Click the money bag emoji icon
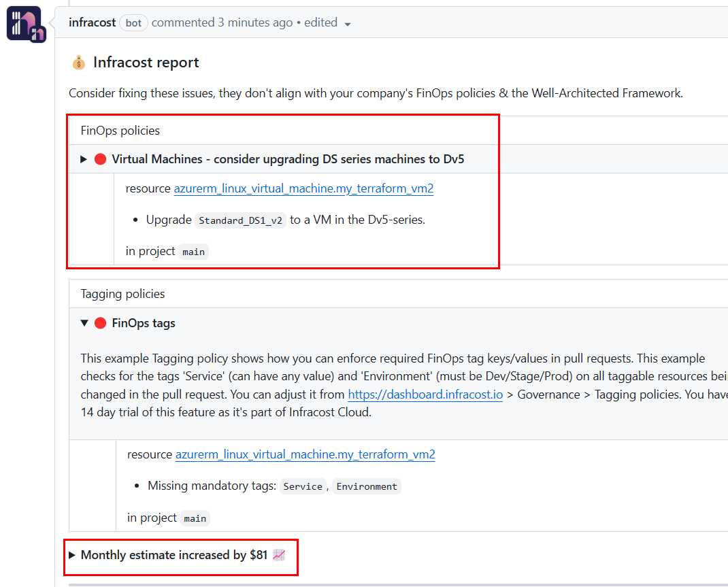The image size is (728, 587). (78, 62)
